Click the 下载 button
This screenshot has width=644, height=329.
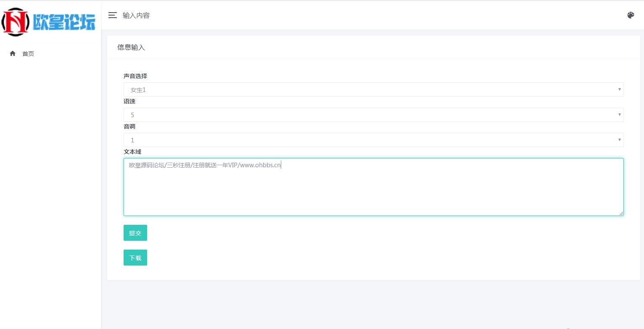(135, 258)
